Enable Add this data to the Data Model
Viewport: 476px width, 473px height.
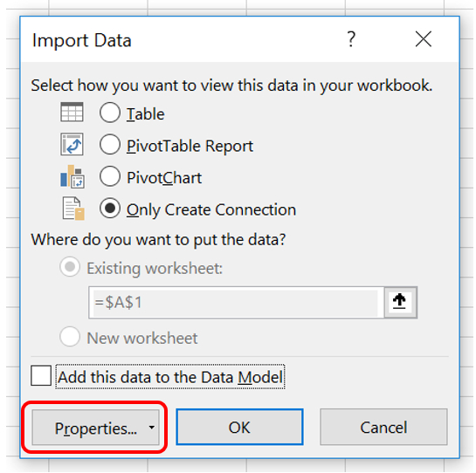(x=41, y=375)
